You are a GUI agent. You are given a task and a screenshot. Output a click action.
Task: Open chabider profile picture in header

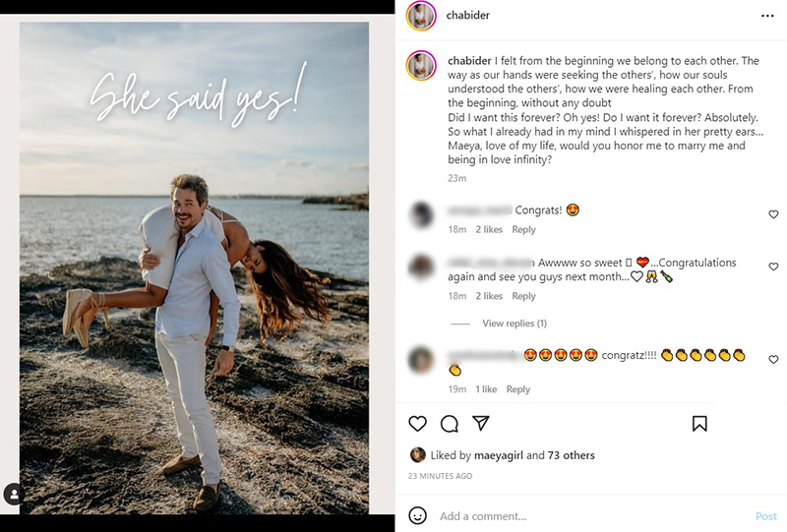pyautogui.click(x=421, y=17)
